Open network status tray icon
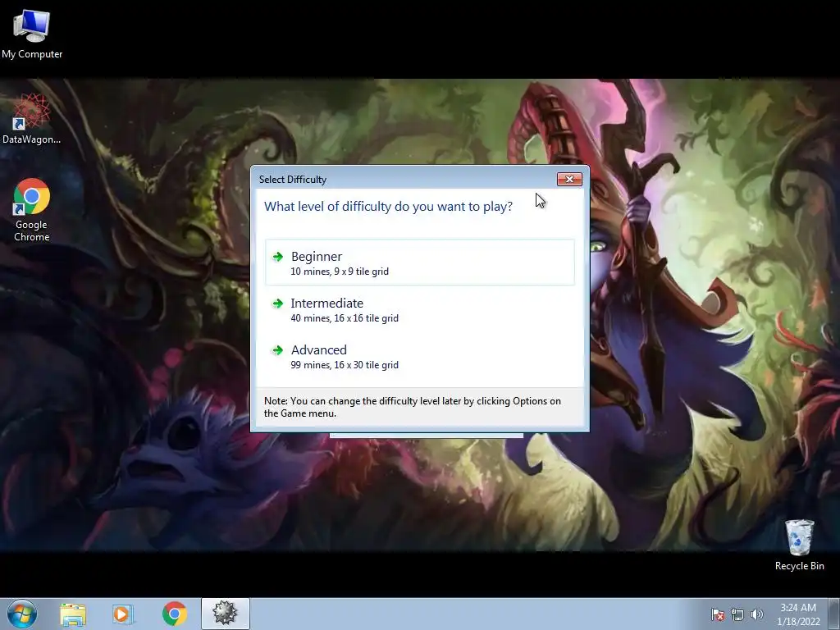The width and height of the screenshot is (840, 630). (x=737, y=614)
